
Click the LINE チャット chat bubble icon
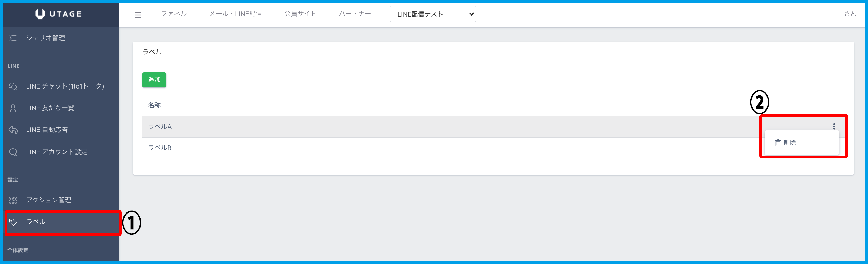13,86
